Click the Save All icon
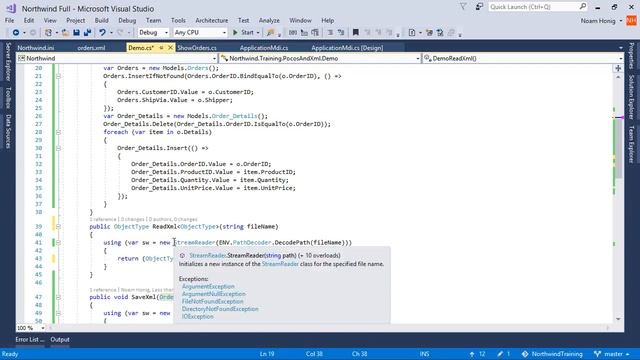 pos(87,32)
